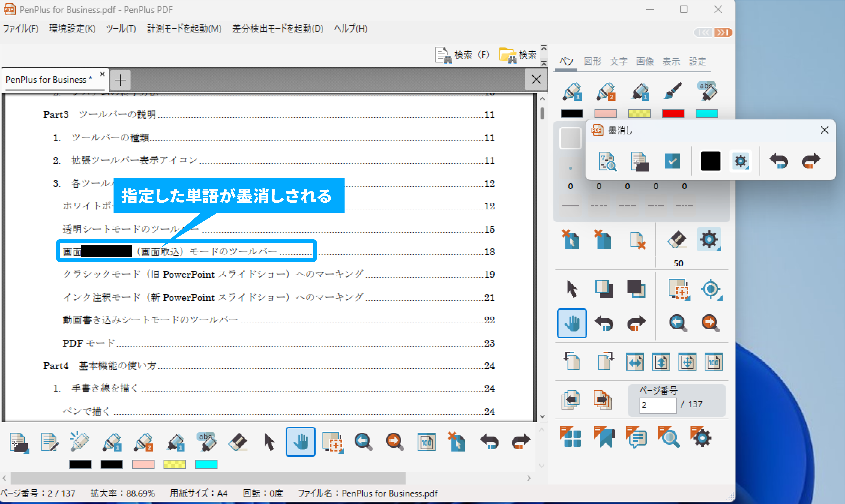Open 差分検出モードを起動(D) menu
The width and height of the screenshot is (845, 504).
click(x=278, y=29)
